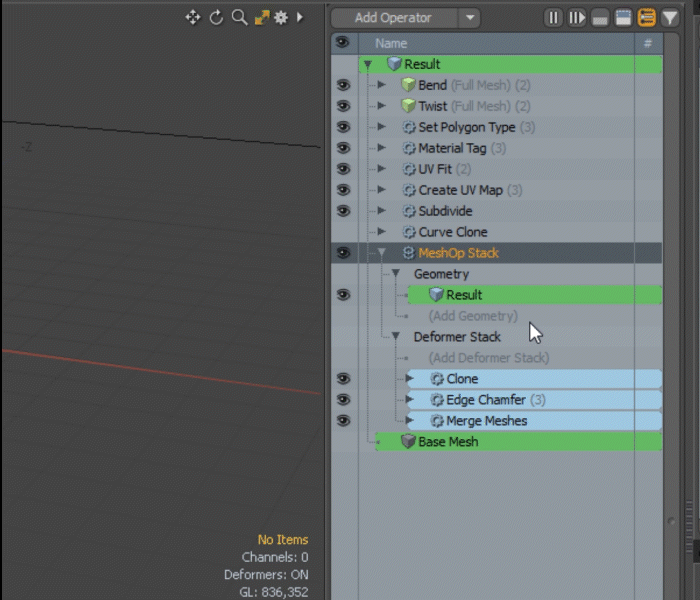This screenshot has height=600, width=700.
Task: Click the viewport zoom magnifier icon
Action: coord(239,18)
